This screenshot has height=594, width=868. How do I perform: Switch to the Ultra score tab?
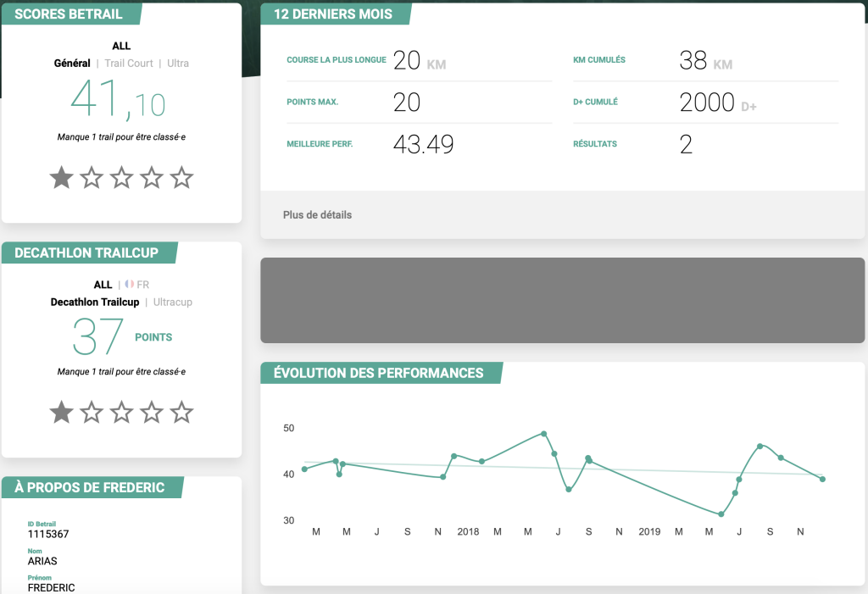pos(178,64)
